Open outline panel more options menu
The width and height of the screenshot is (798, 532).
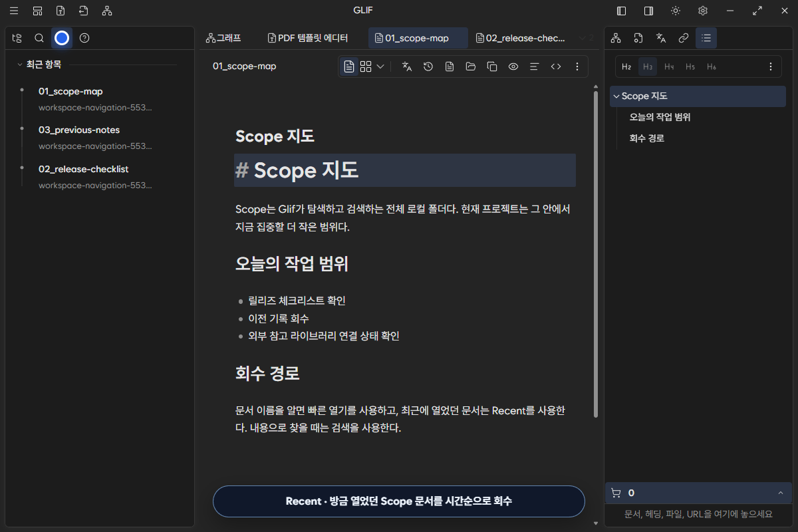771,66
